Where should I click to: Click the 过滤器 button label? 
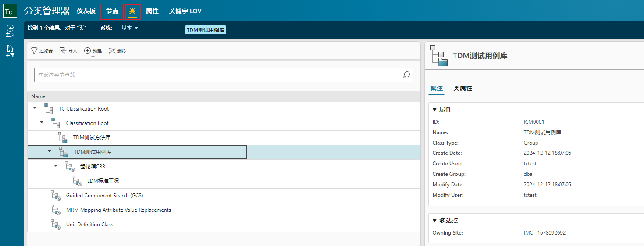(x=46, y=51)
